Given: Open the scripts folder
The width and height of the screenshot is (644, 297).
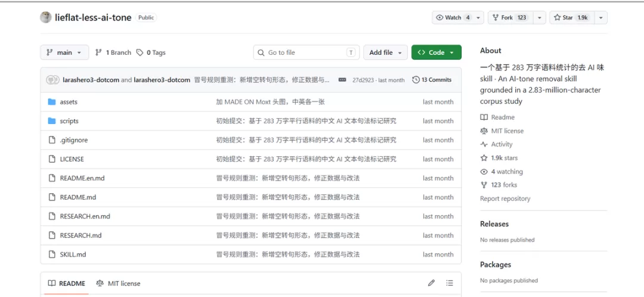Looking at the screenshot, I should point(69,121).
